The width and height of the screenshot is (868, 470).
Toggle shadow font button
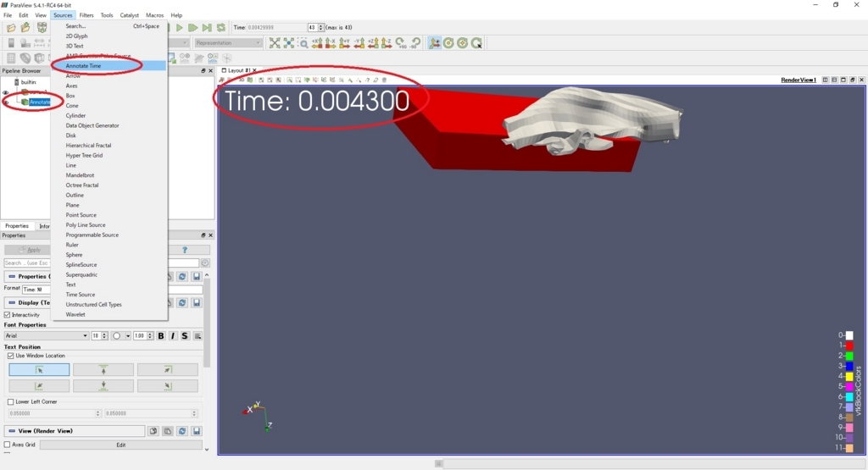[x=185, y=335]
